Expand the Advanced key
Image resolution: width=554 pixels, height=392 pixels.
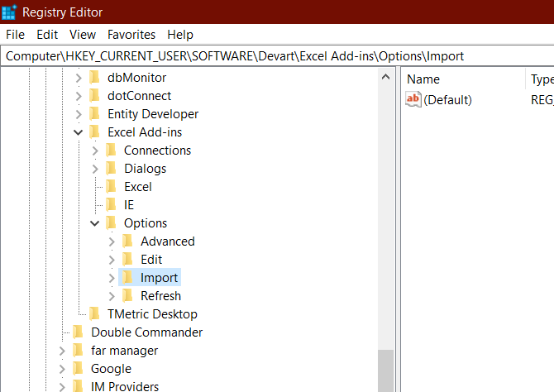(x=112, y=241)
